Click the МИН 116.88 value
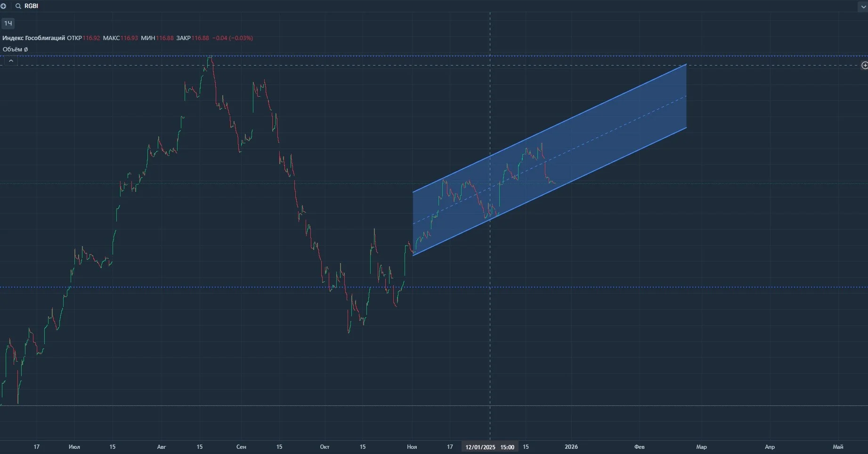The height and width of the screenshot is (454, 868). pos(157,38)
